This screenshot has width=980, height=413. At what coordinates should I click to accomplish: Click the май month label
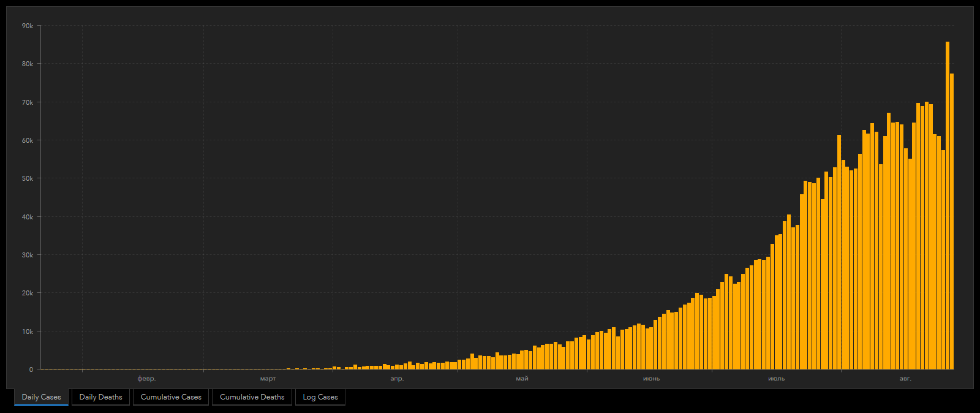click(522, 379)
